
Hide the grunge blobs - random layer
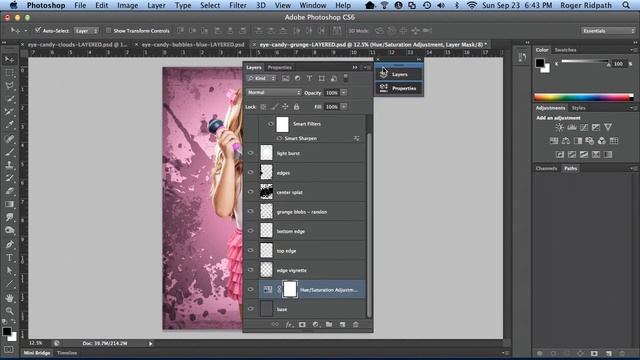point(251,212)
